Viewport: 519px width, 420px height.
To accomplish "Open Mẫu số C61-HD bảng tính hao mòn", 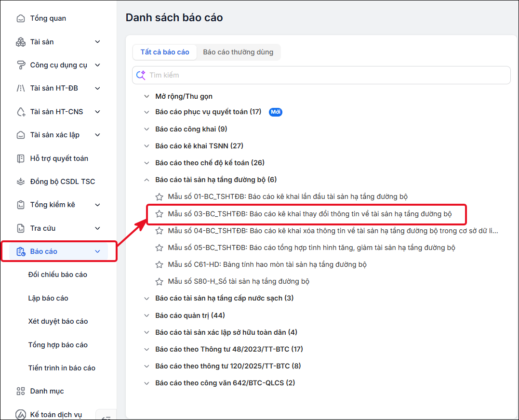I will click(267, 264).
